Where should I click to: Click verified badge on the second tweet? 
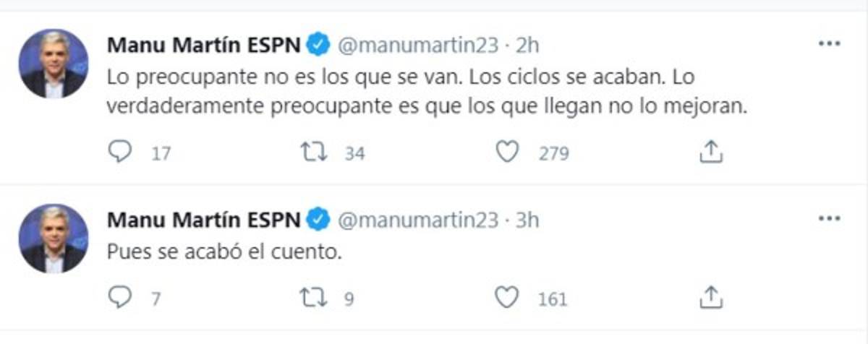tap(319, 220)
